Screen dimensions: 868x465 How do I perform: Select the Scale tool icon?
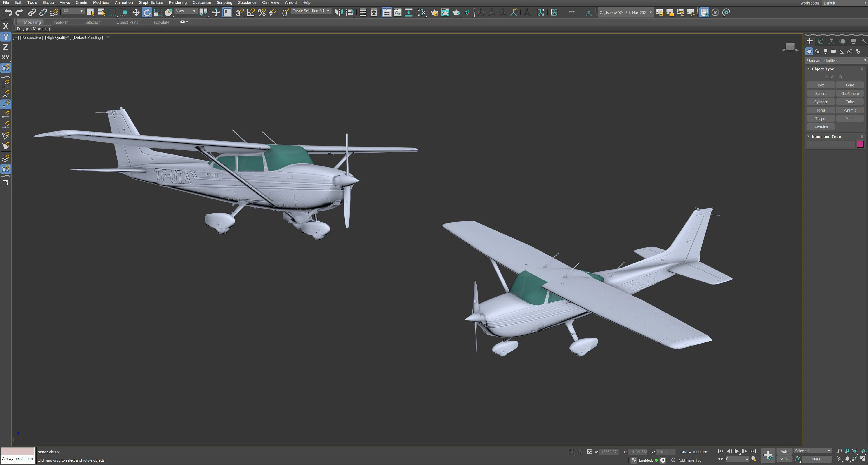click(158, 12)
